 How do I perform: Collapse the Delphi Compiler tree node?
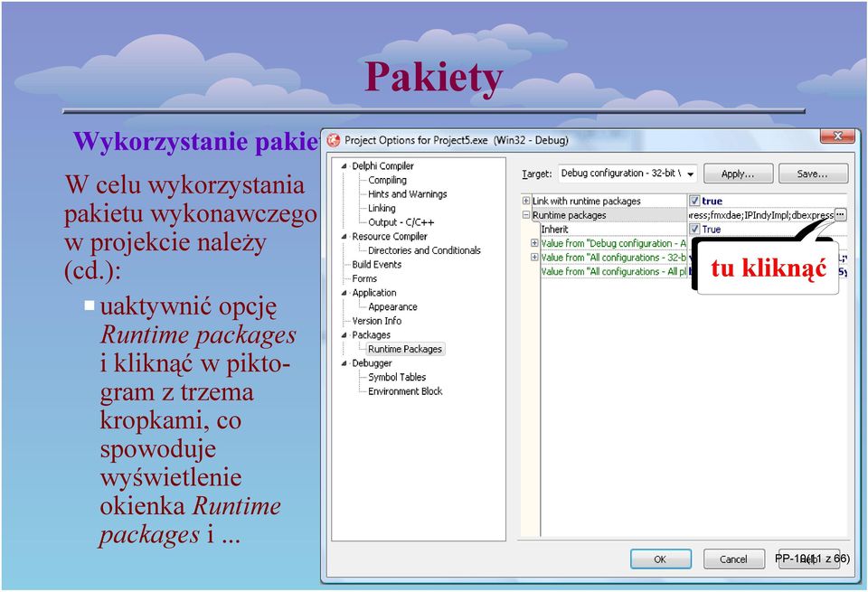click(344, 166)
